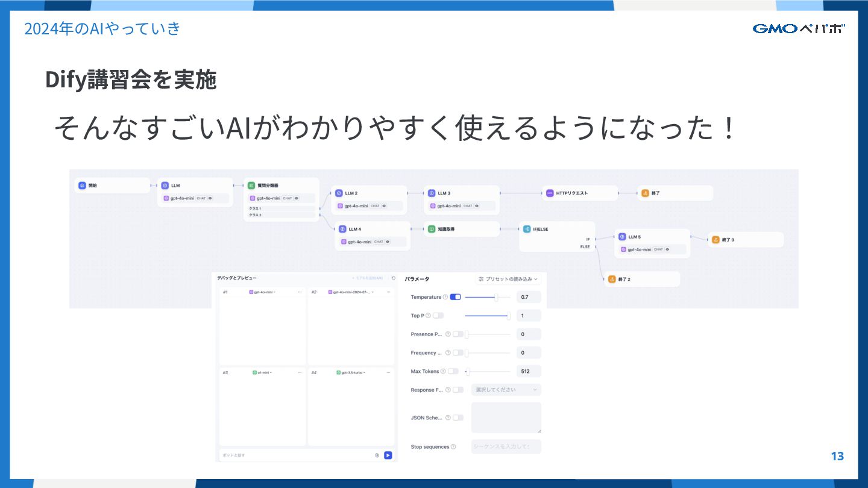Click the Top P value field
This screenshot has width=868, height=488.
(x=529, y=316)
